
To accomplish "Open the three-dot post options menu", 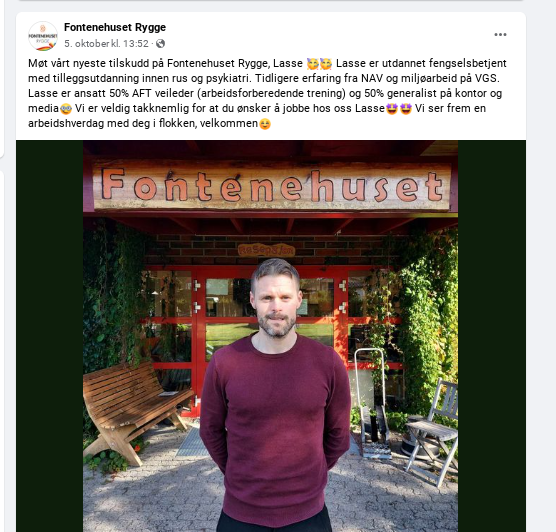I will point(500,34).
